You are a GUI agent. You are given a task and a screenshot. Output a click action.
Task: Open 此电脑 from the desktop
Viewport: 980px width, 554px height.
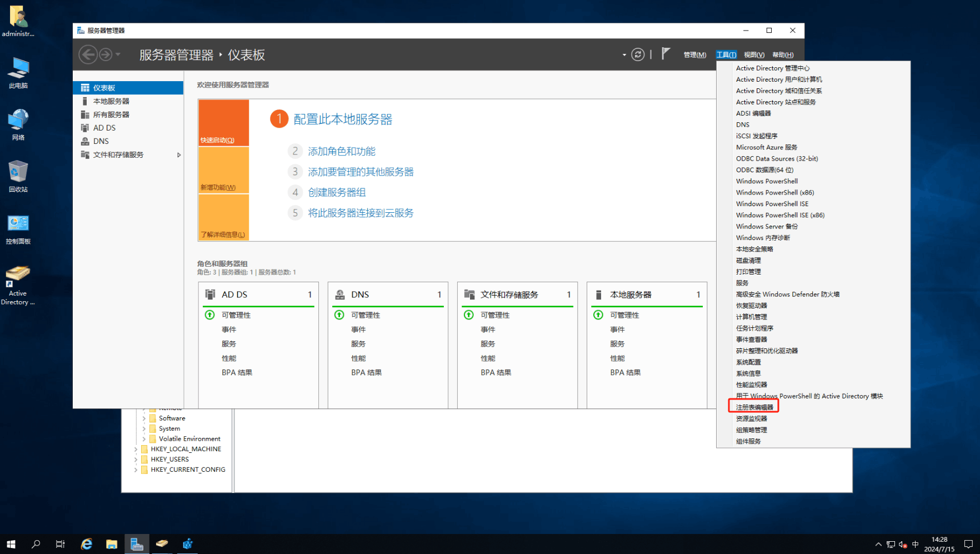click(18, 72)
